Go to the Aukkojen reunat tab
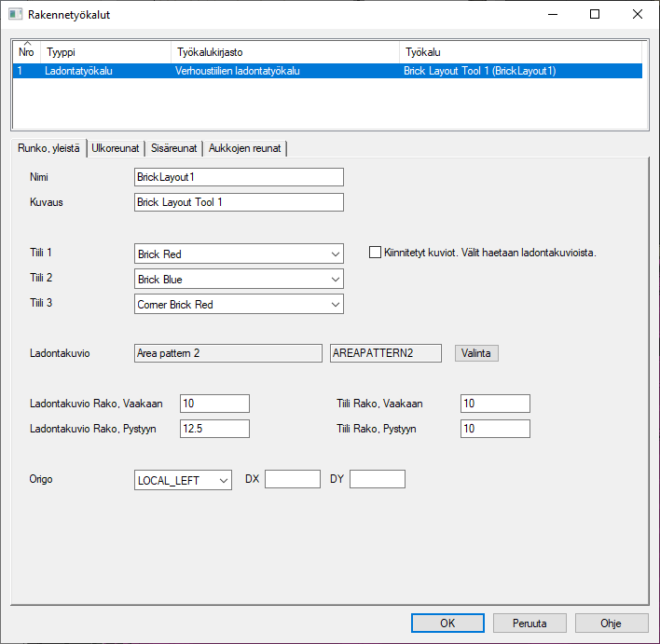This screenshot has width=660, height=644. (245, 147)
